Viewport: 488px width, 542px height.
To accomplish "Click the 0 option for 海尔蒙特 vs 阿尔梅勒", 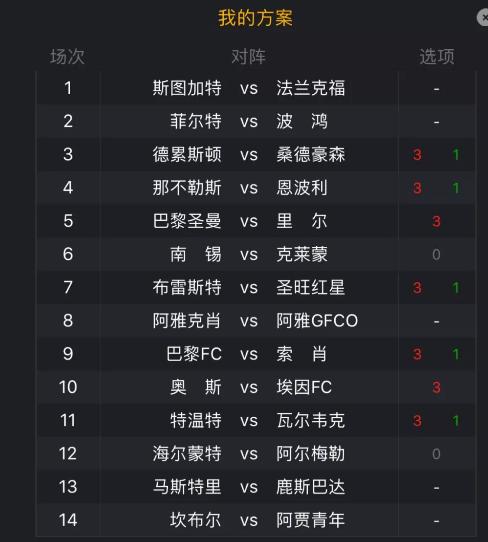I will click(x=437, y=454).
